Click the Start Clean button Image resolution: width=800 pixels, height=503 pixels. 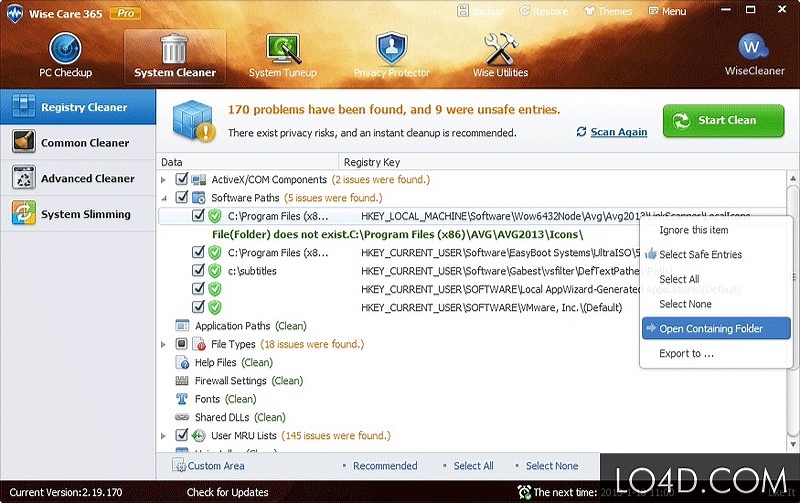click(x=723, y=120)
